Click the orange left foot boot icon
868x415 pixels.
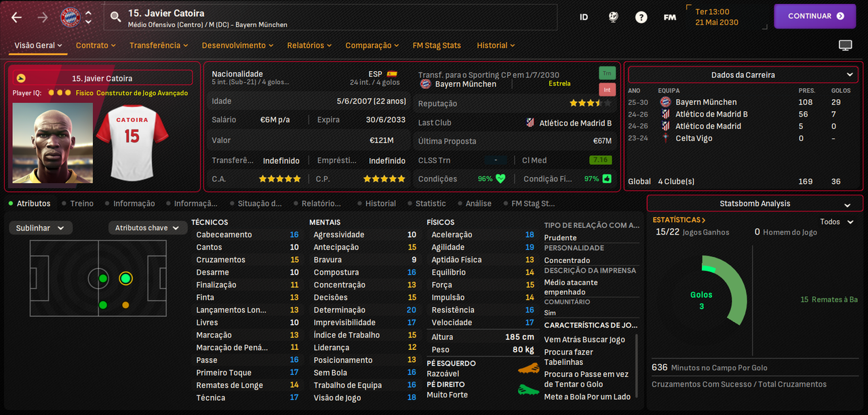[528, 369]
